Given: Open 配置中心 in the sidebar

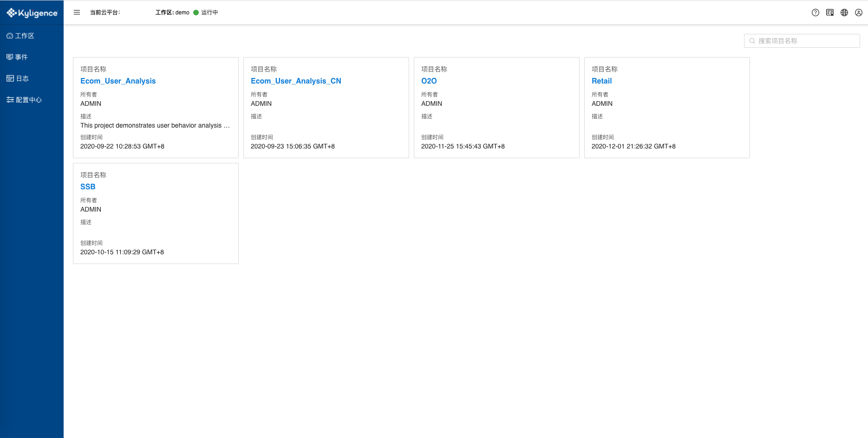Looking at the screenshot, I should [x=24, y=100].
